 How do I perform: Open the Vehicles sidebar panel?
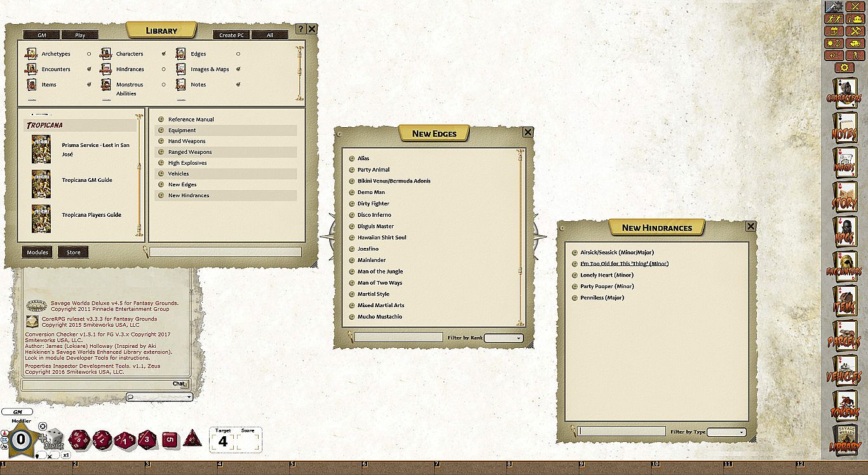point(844,371)
